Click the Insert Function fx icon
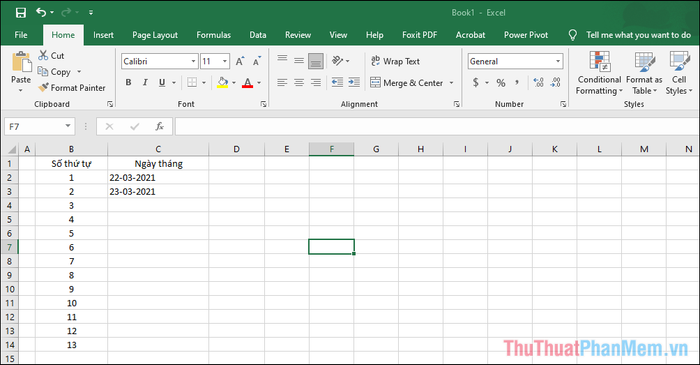The image size is (700, 365). click(159, 127)
